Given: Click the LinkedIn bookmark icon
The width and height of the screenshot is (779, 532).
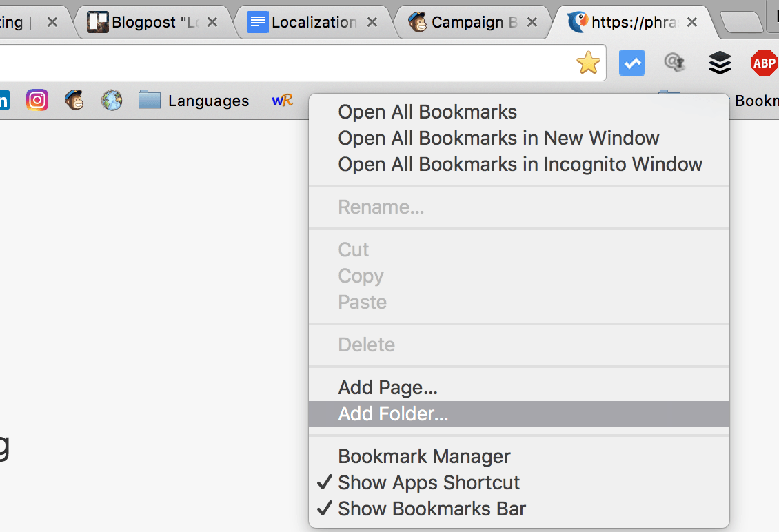Looking at the screenshot, I should 6,100.
